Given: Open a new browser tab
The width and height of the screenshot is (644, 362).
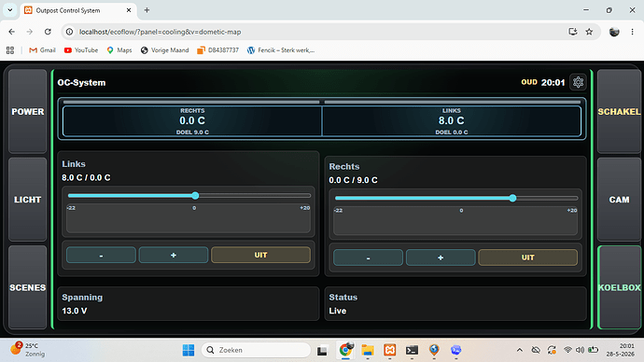Looking at the screenshot, I should click(147, 10).
